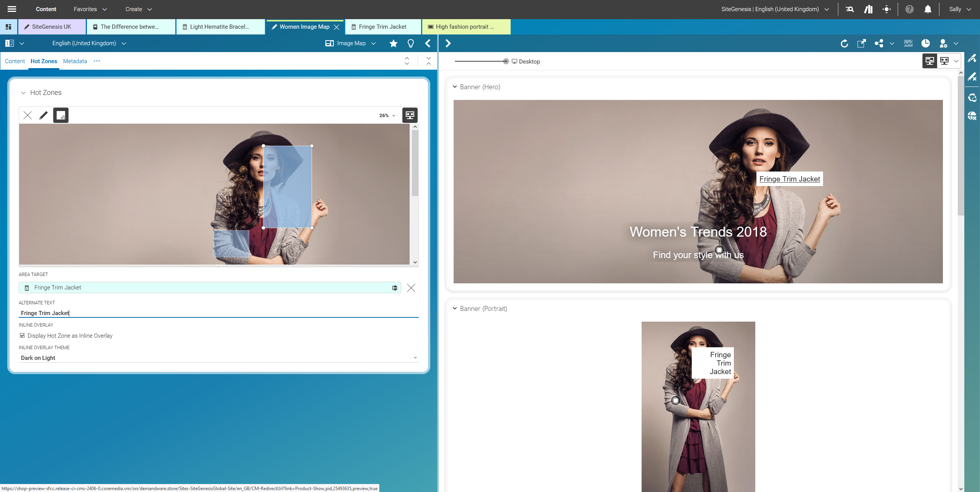Click the time travel clock icon

click(x=926, y=43)
